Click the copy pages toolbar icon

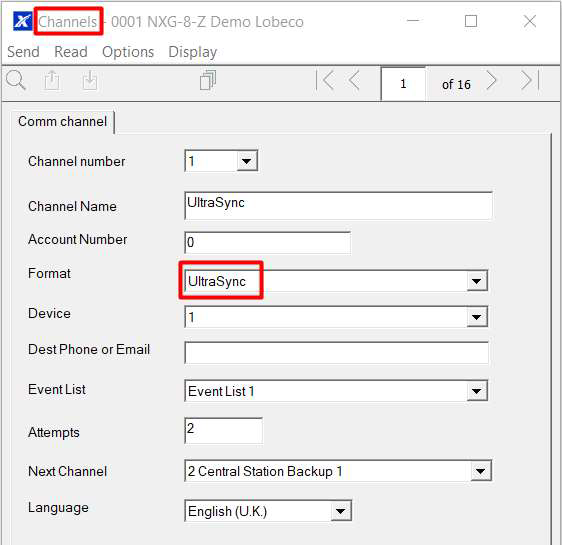208,80
